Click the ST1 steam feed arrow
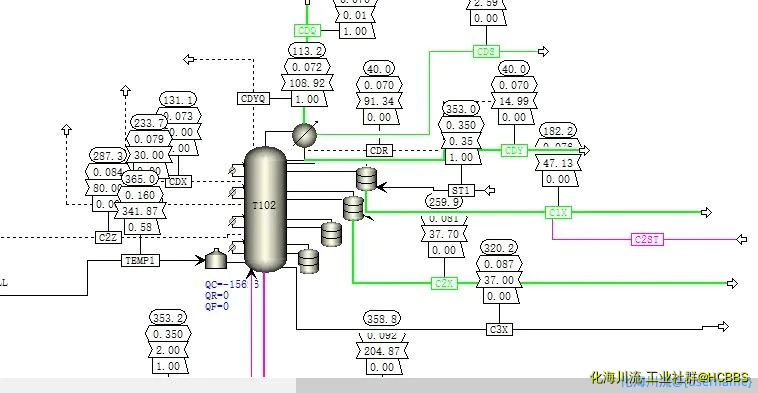758x393 pixels. (489, 190)
